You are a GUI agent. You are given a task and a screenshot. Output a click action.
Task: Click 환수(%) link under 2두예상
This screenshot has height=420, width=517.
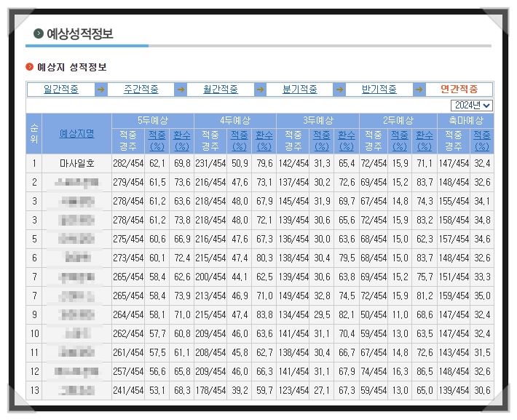[425, 140]
